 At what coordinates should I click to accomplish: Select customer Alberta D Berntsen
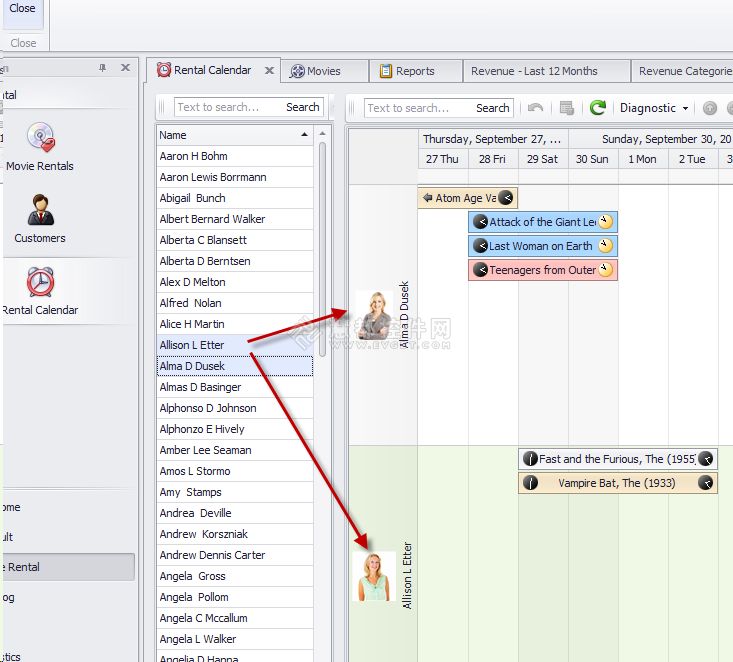tap(235, 261)
